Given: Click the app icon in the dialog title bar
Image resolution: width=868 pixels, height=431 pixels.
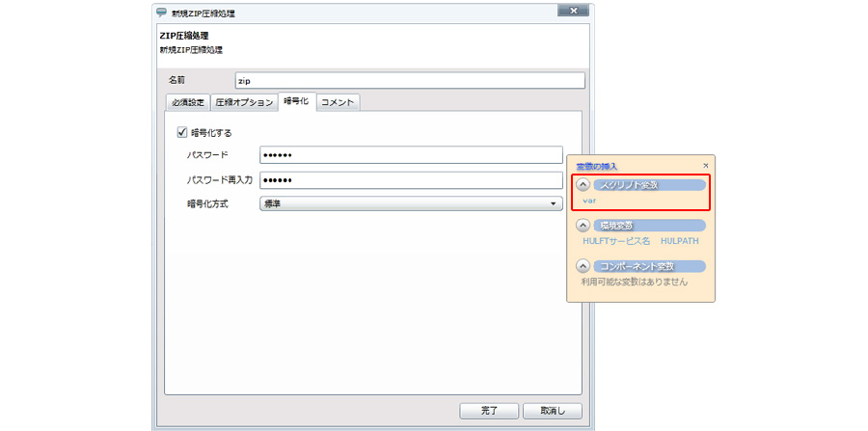Looking at the screenshot, I should click(160, 13).
